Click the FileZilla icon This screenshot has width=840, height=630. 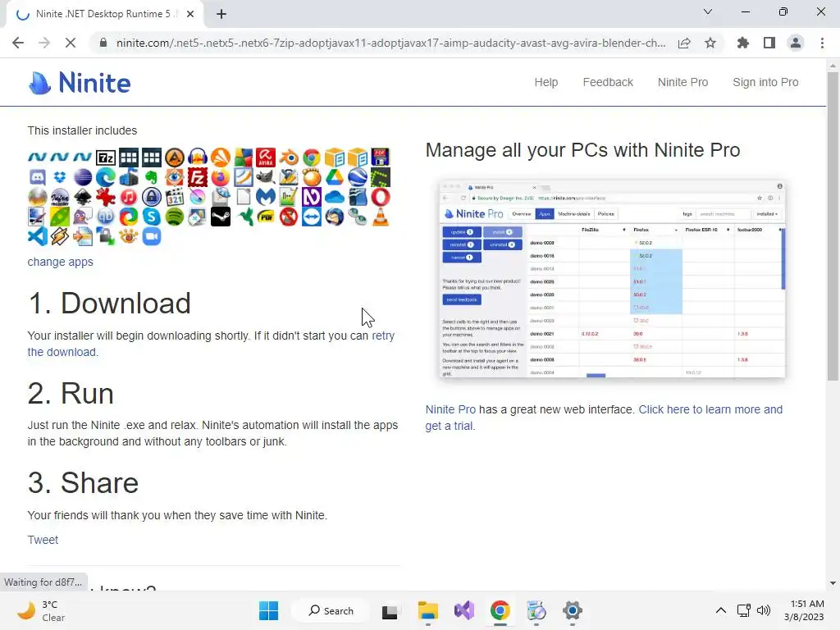click(x=197, y=177)
